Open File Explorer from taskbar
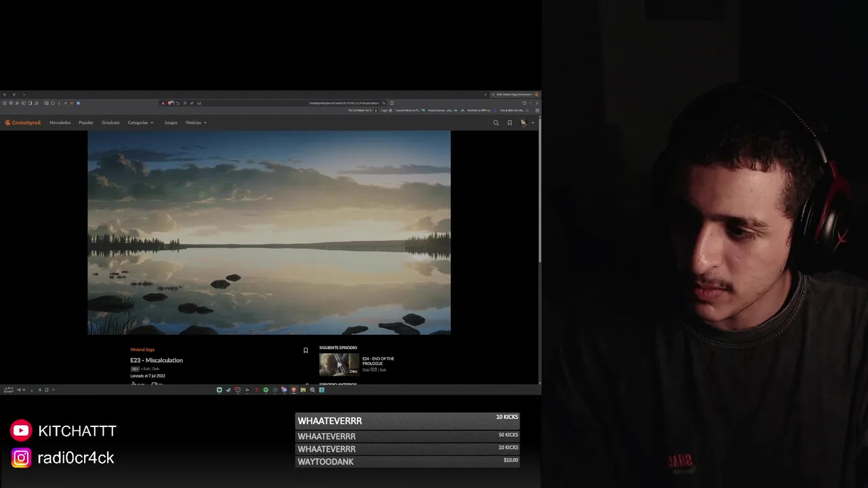 click(303, 390)
